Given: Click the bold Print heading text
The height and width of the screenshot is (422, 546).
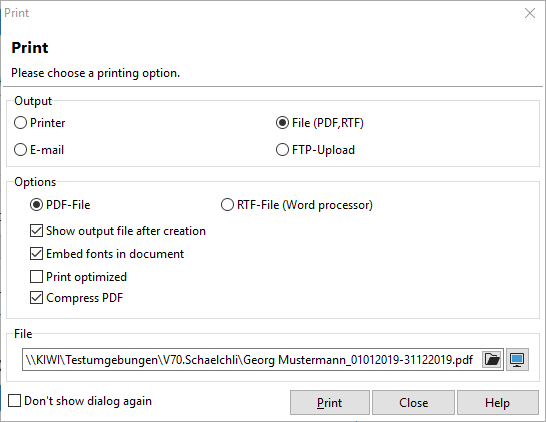Looking at the screenshot, I should click(30, 48).
